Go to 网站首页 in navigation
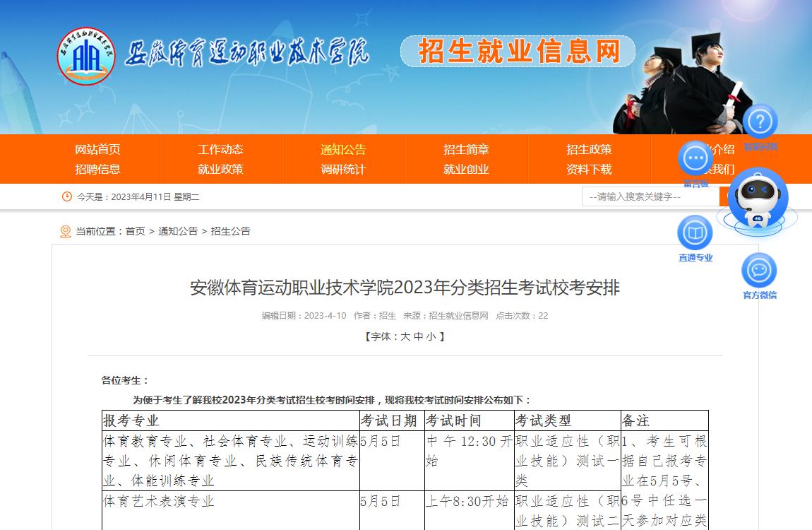 [97, 150]
